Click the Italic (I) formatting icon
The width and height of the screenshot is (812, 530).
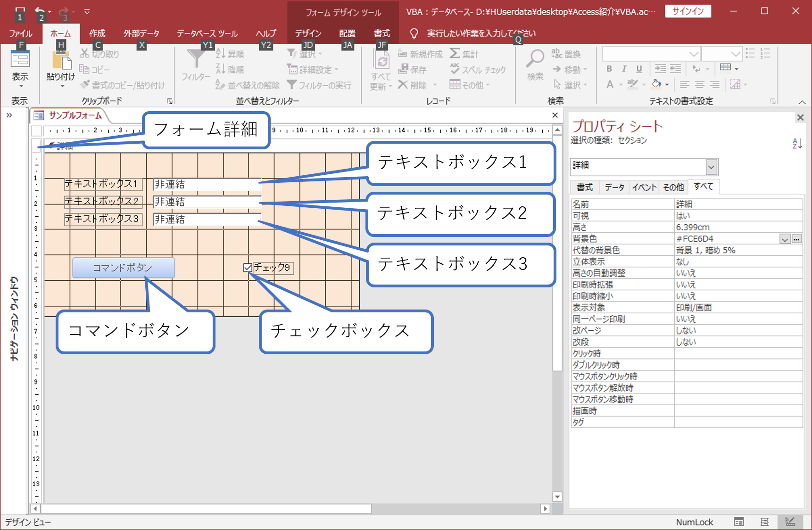click(x=624, y=69)
